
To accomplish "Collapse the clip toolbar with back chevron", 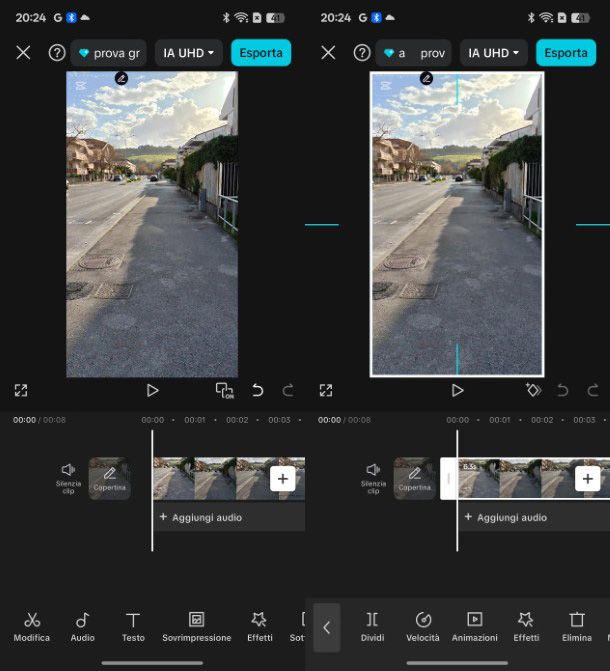I will point(326,628).
